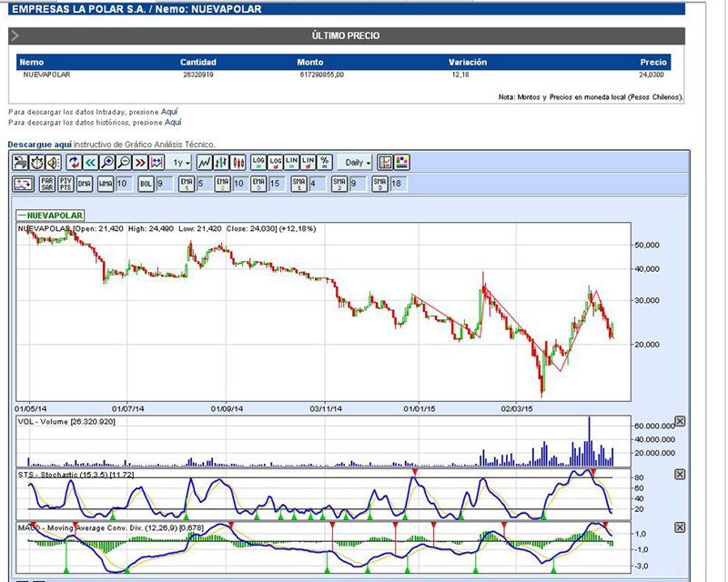This screenshot has width=728, height=582.
Task: Zoom in on the chart with the magnifier plus
Action: 107,163
